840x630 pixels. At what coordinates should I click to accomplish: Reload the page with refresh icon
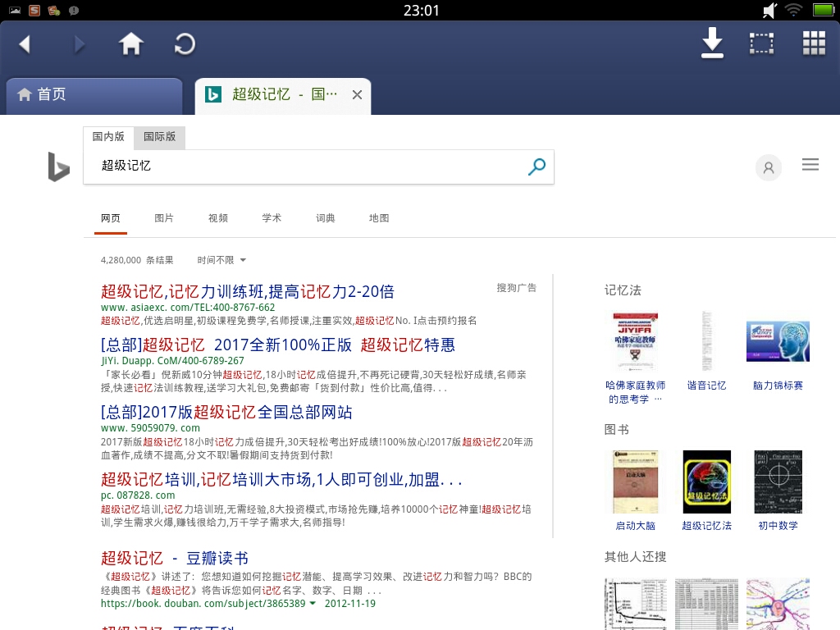point(185,44)
